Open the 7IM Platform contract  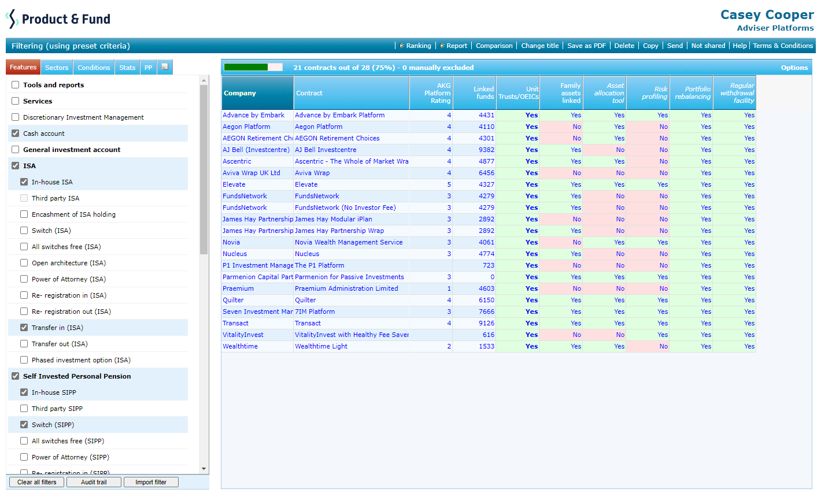(x=315, y=312)
